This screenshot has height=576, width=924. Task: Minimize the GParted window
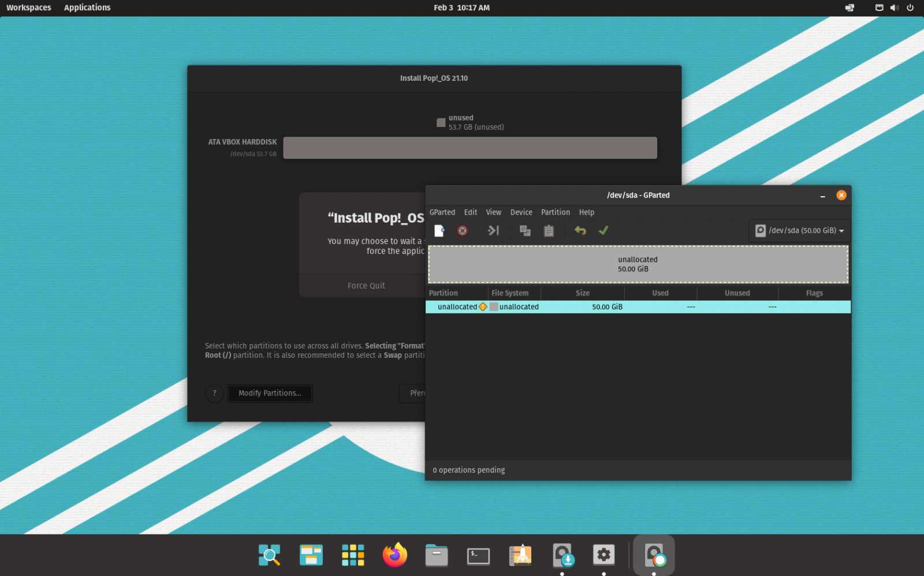point(822,196)
